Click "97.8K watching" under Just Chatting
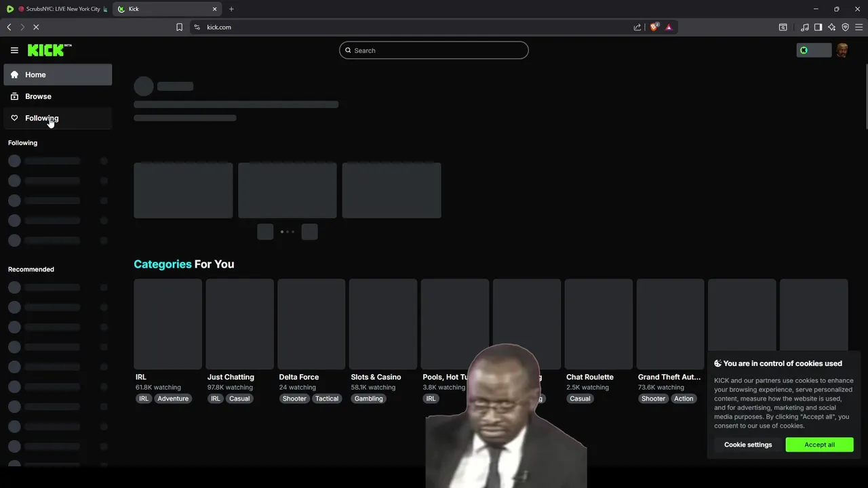The height and width of the screenshot is (488, 868). coord(230,388)
